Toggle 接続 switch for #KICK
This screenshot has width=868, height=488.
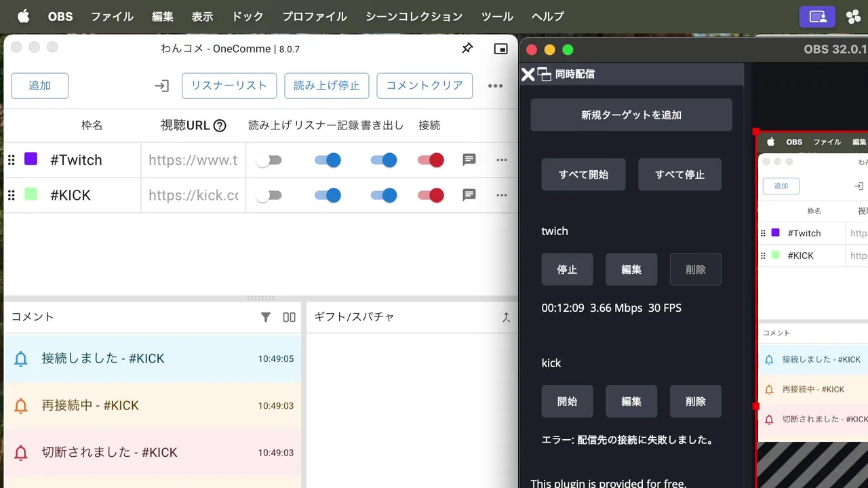tap(431, 195)
